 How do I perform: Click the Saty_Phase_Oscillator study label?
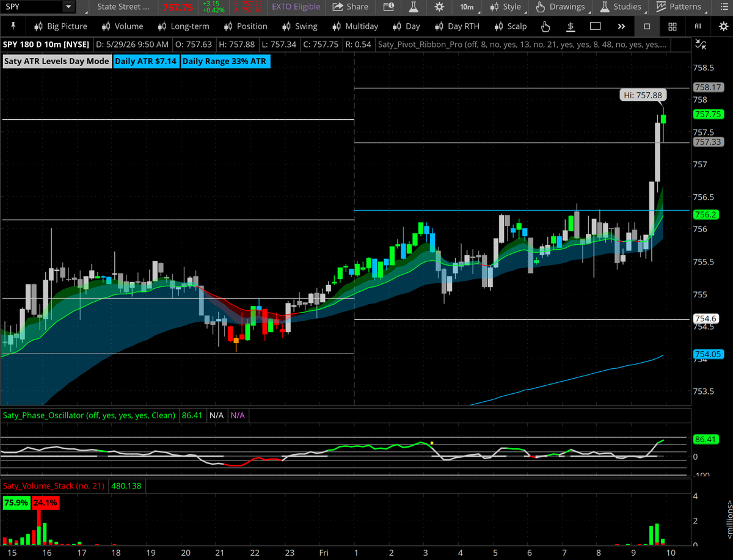click(x=90, y=415)
